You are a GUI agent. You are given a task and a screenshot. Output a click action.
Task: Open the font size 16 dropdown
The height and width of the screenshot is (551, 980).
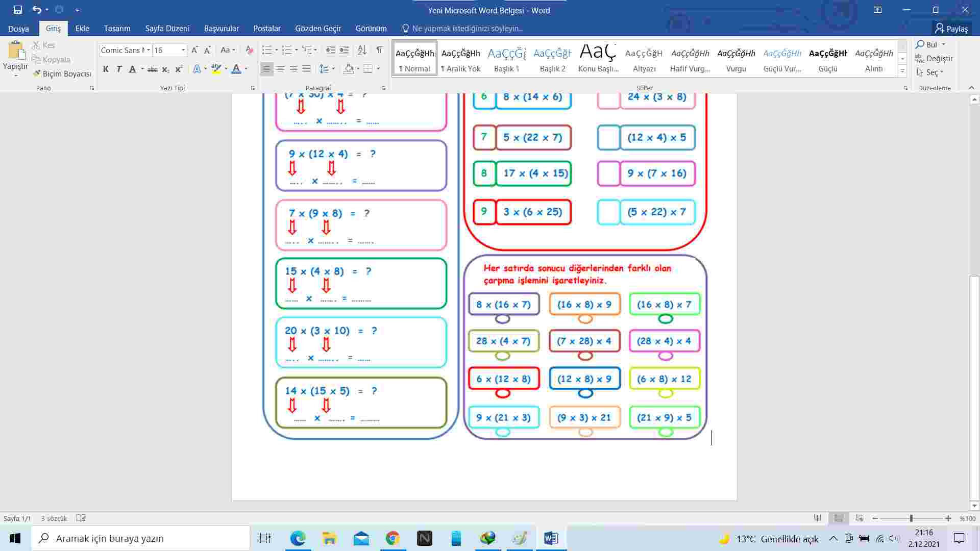(x=183, y=50)
